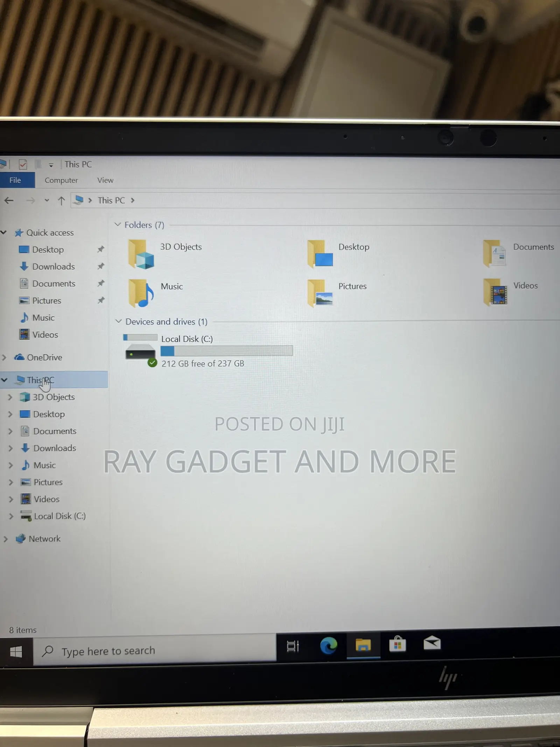This screenshot has width=560, height=747.
Task: Expand the OneDrive tree node
Action: point(4,357)
